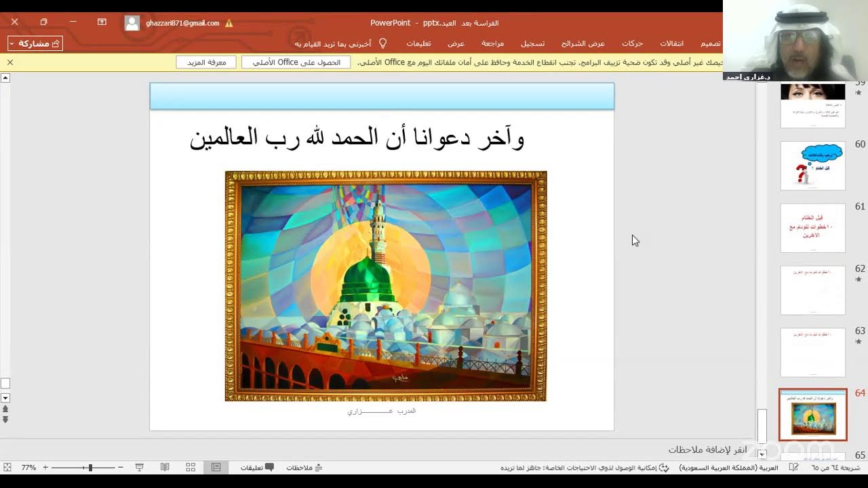Open the تعليقات comments pane
The image size is (868, 488).
(257, 468)
